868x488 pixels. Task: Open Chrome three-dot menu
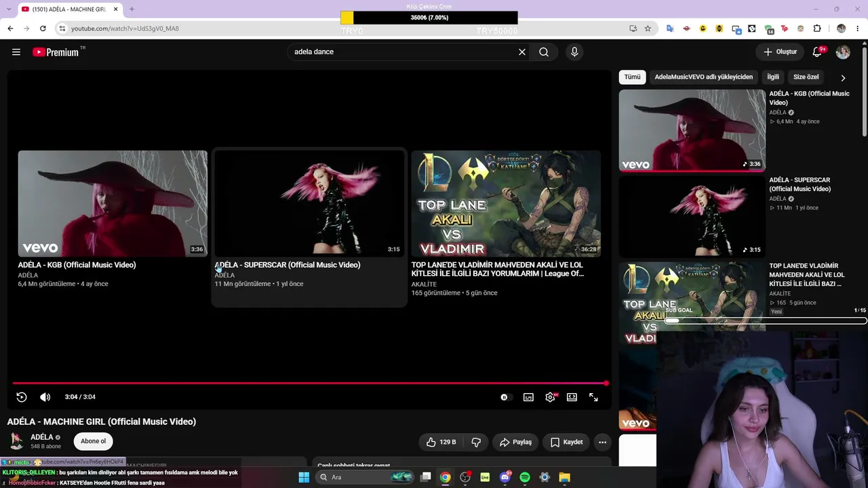858,28
